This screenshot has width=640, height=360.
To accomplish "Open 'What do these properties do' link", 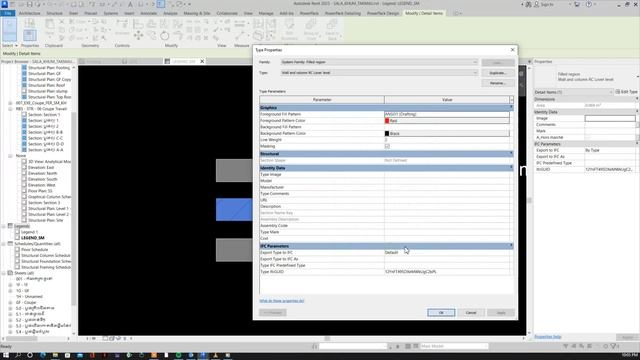I will pyautogui.click(x=282, y=301).
